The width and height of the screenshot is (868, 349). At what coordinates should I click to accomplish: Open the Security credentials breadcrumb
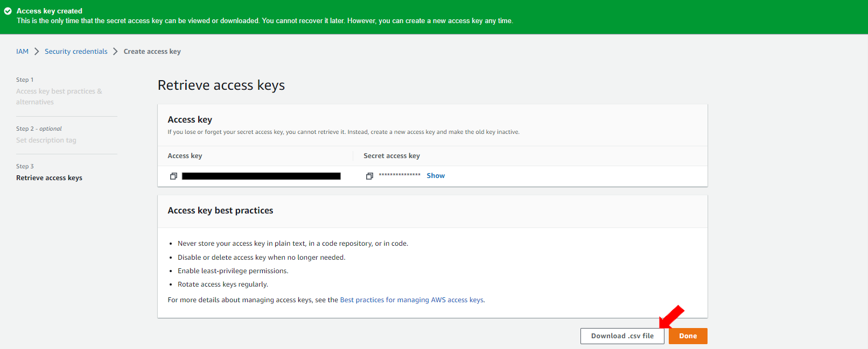76,52
